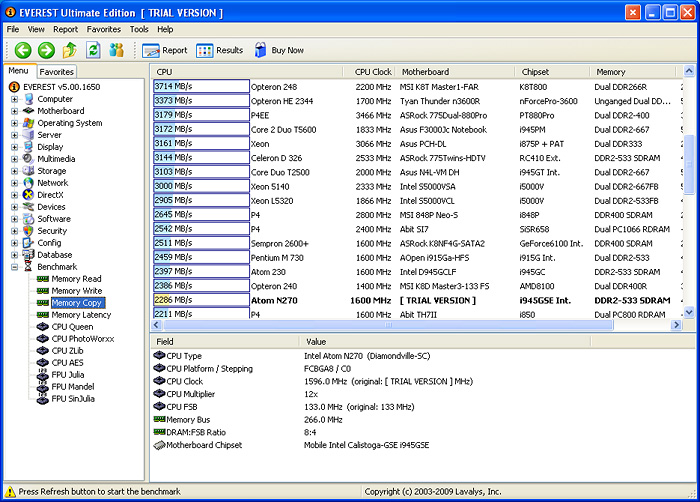700x502 pixels.
Task: Click the Storage icon in the tree
Action: coord(29,171)
